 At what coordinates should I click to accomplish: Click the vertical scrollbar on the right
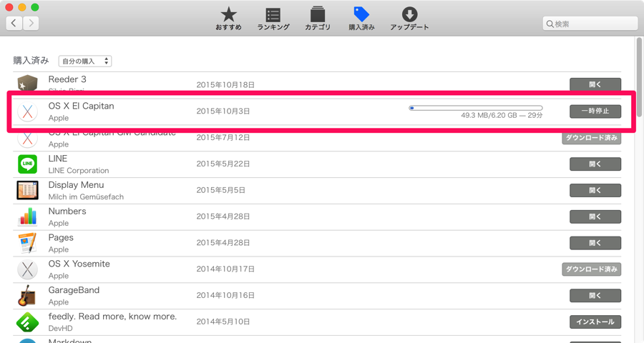(639, 76)
